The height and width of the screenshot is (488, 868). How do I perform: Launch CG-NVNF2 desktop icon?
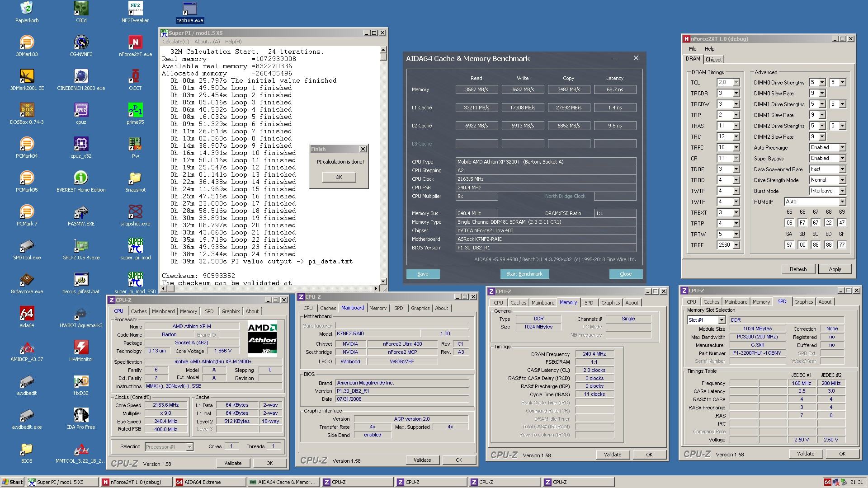click(x=81, y=46)
